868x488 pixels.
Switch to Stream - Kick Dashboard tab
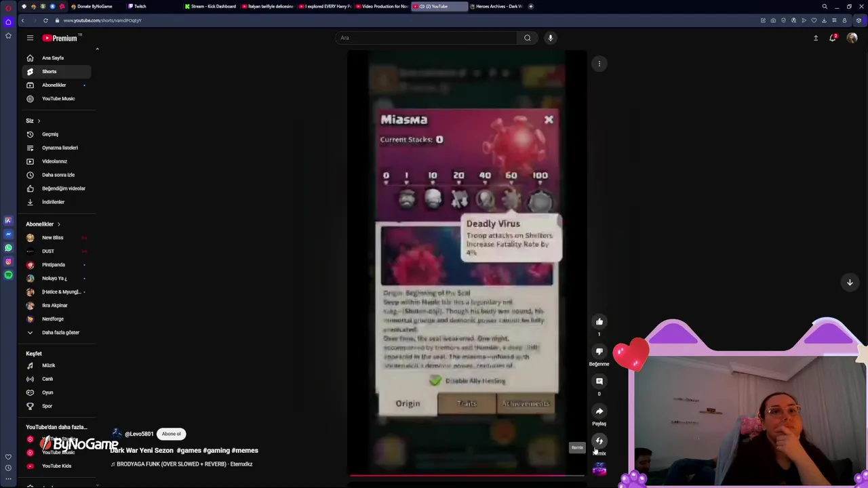click(x=211, y=6)
